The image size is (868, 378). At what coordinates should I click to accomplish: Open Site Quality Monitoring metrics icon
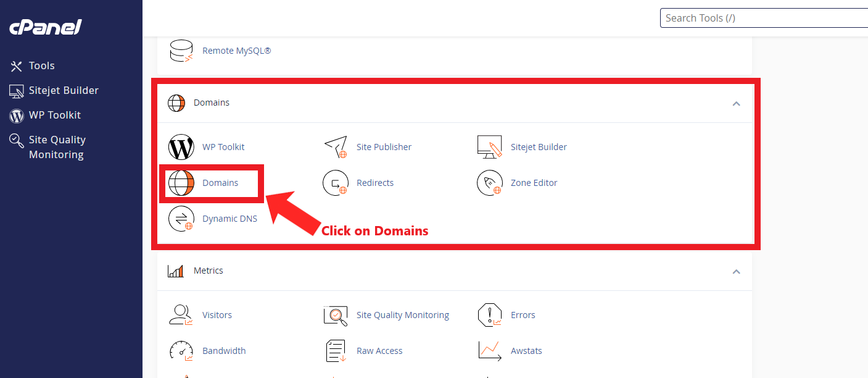pyautogui.click(x=336, y=315)
